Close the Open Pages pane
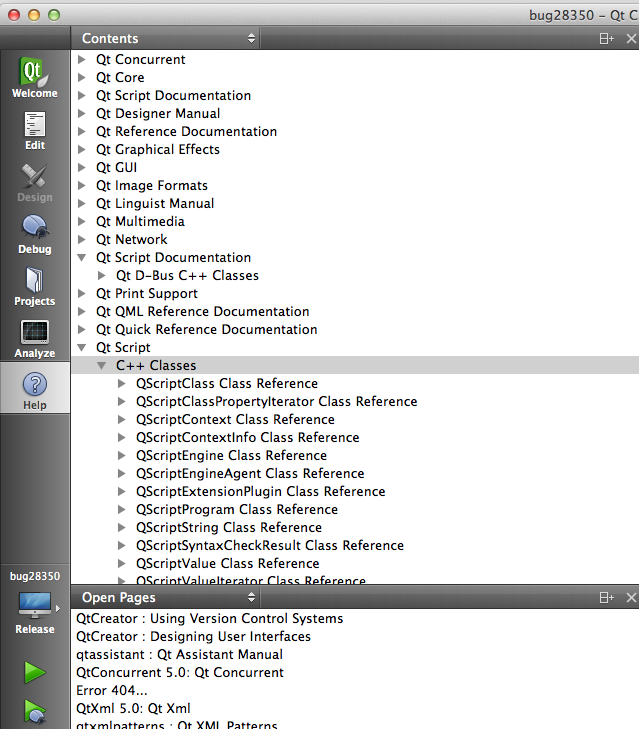This screenshot has height=729, width=639. [x=631, y=598]
